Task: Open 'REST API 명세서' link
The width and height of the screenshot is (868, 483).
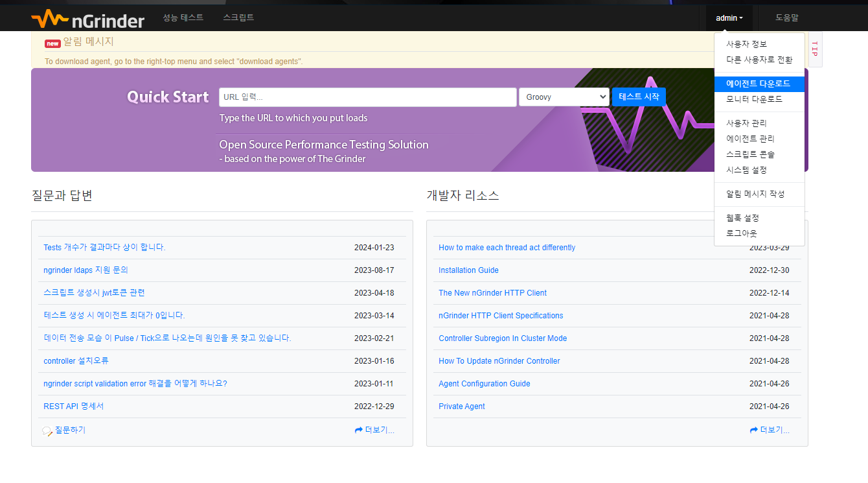Action: click(74, 406)
